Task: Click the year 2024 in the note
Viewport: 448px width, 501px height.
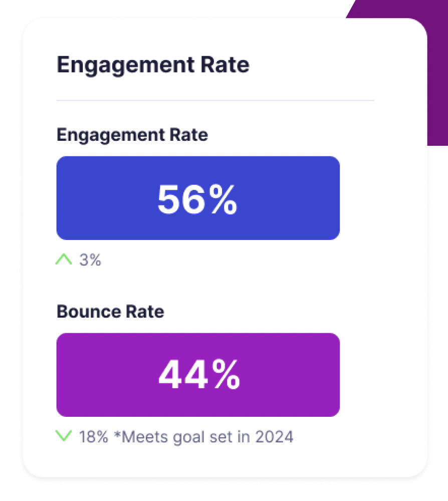Action: (x=274, y=436)
